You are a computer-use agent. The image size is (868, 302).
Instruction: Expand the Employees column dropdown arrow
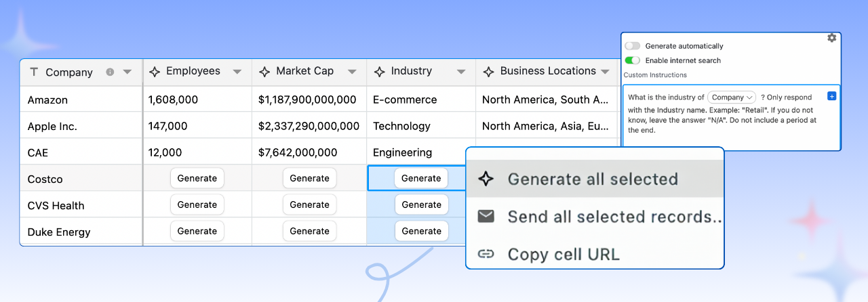coord(237,72)
